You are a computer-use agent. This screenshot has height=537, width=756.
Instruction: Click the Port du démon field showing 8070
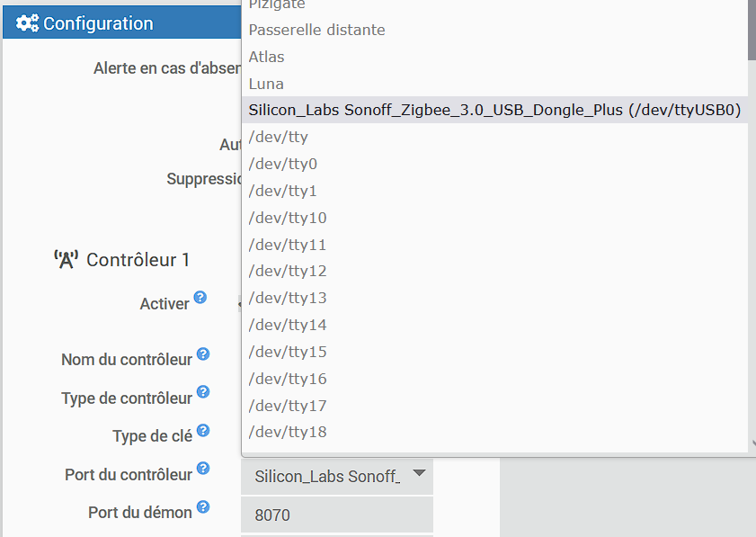click(x=336, y=515)
